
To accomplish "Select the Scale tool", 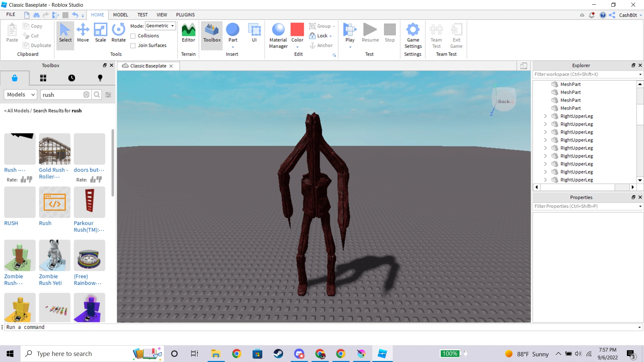I will [x=100, y=34].
